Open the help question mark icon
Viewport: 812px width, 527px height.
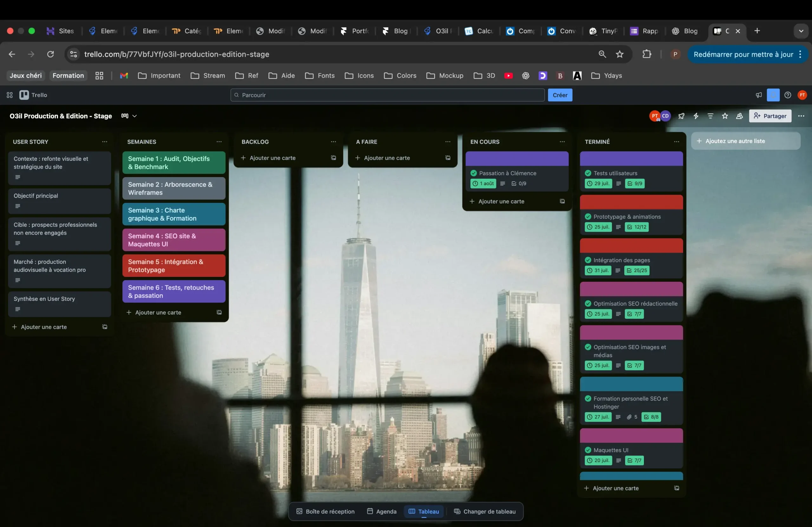(x=788, y=95)
